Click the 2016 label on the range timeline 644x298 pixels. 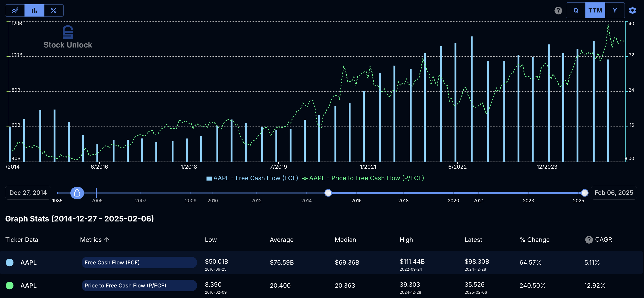point(356,201)
